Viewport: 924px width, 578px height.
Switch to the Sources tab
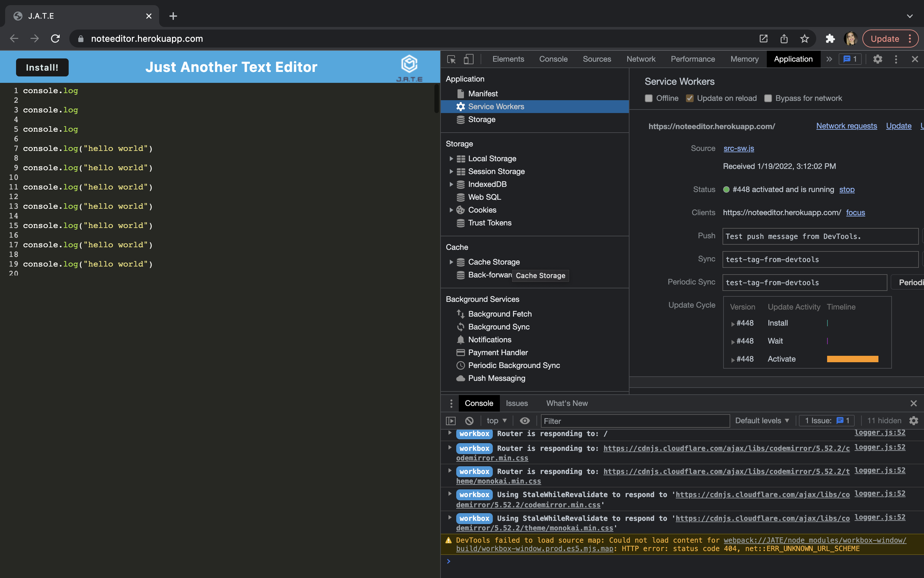click(596, 59)
